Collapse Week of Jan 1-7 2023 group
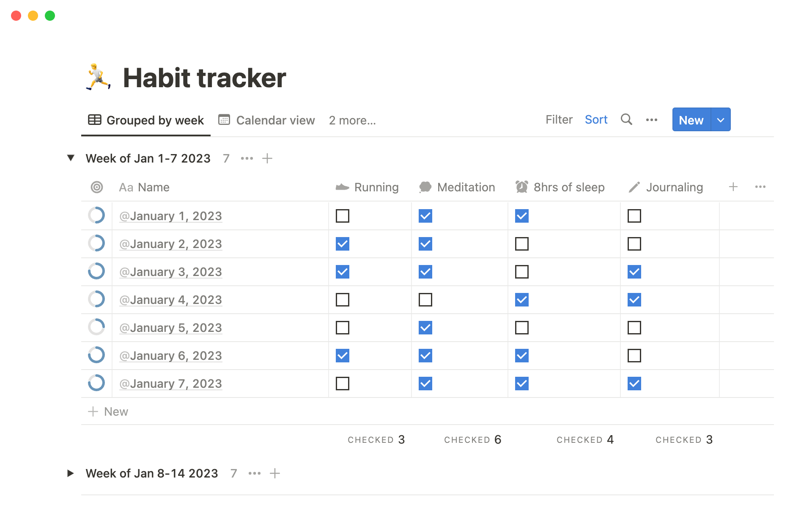 71,158
